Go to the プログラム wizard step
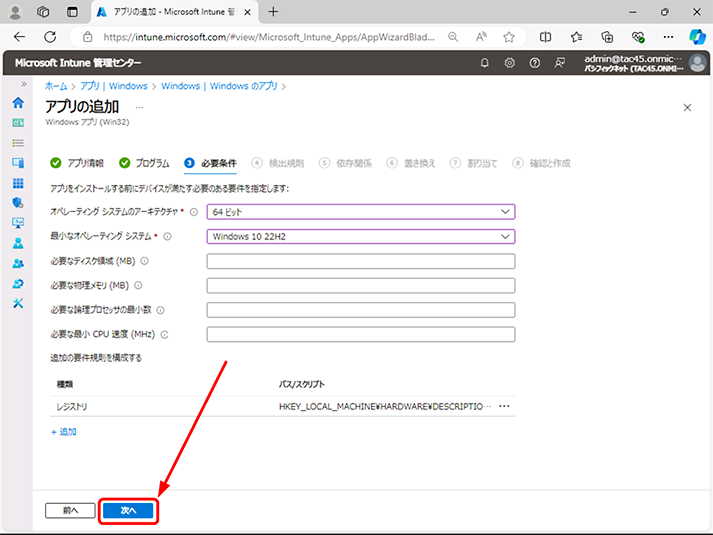 [144, 163]
